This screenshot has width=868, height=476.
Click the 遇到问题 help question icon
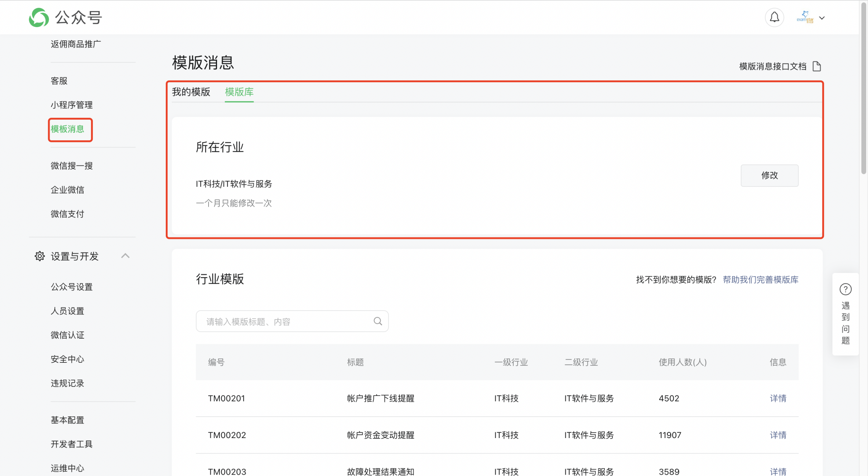[x=845, y=289]
